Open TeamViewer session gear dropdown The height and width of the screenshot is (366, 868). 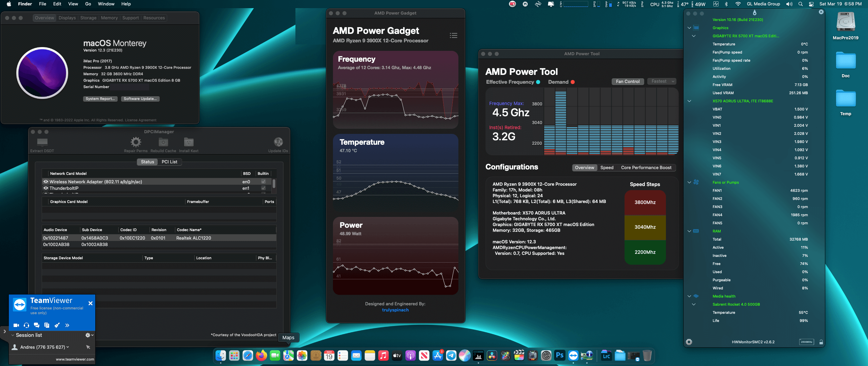click(89, 335)
